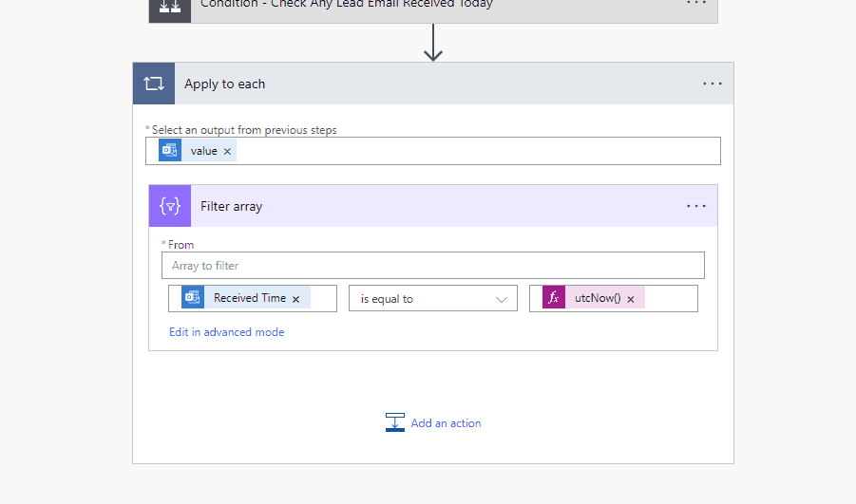The height and width of the screenshot is (504, 856).
Task: Click the fx expression icon on utcNow()
Action: point(554,298)
